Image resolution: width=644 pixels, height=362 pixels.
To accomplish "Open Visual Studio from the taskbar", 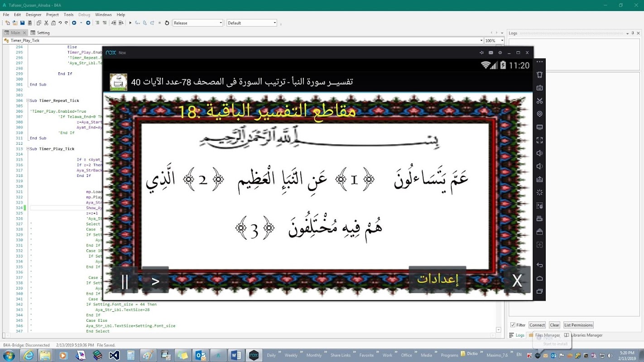I will 114,355.
